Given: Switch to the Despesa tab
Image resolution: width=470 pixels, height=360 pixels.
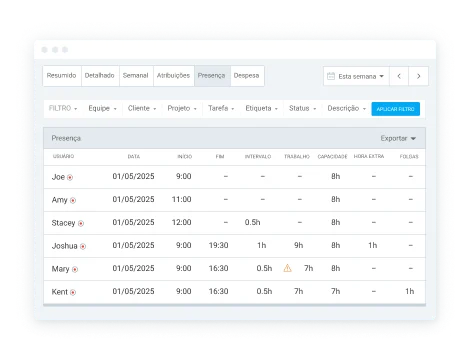Looking at the screenshot, I should click(247, 76).
